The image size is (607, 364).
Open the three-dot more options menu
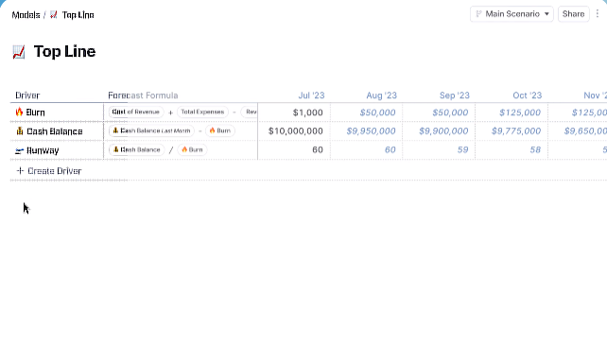tap(598, 14)
